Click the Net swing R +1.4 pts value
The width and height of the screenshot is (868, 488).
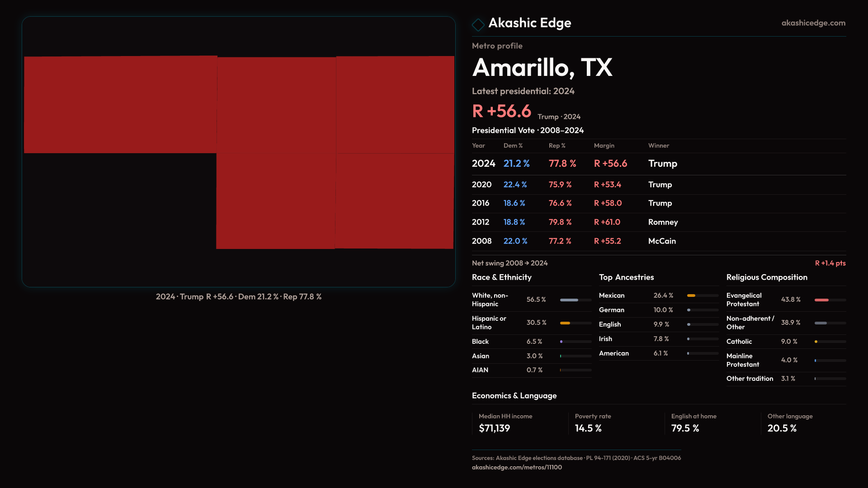pos(830,263)
